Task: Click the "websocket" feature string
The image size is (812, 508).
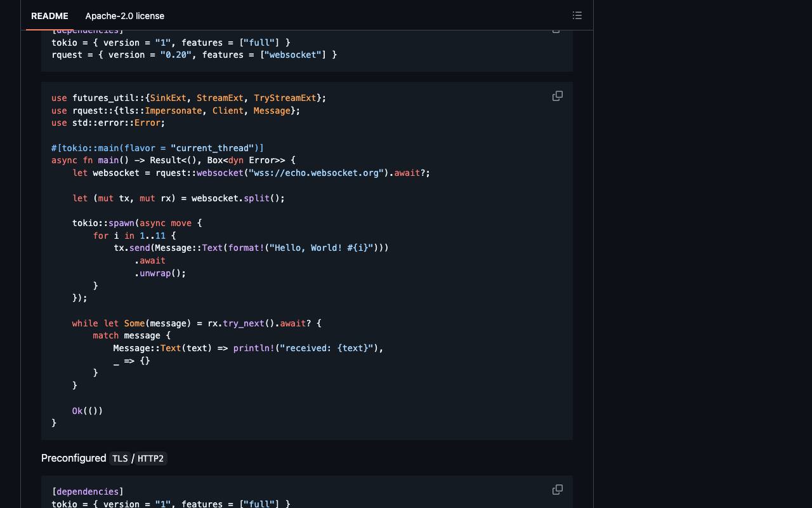Action: (x=293, y=55)
